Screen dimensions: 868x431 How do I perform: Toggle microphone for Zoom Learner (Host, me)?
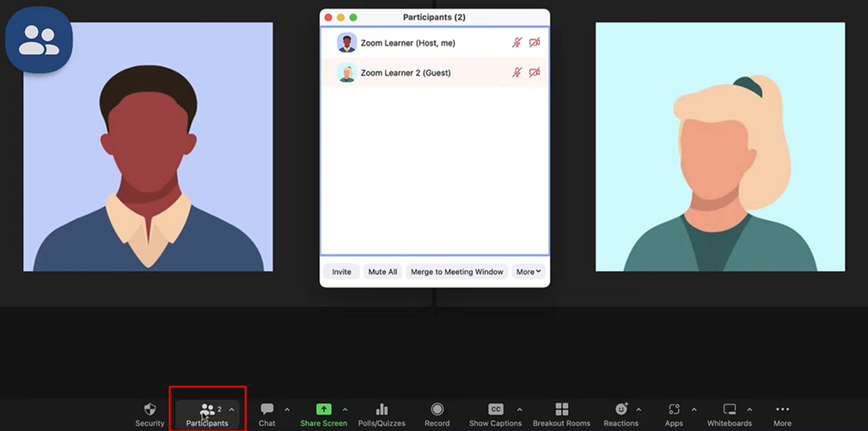(x=517, y=42)
